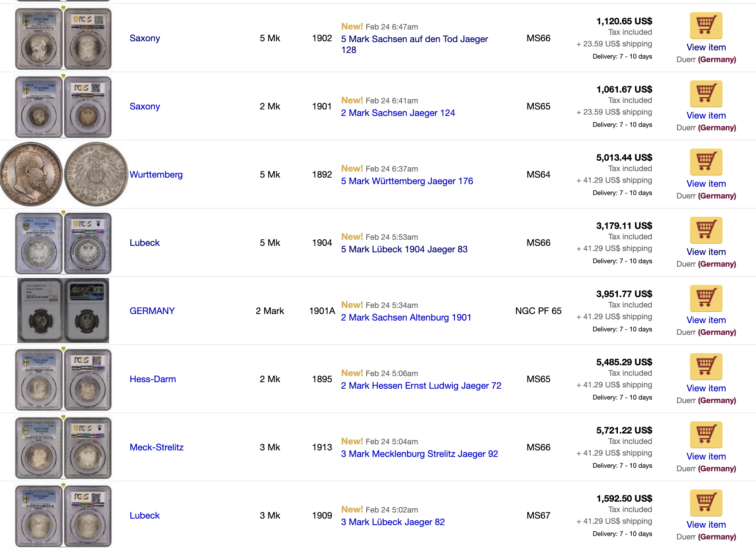Open the Meck-Strelitz 1913 coin photo
The width and height of the screenshot is (756, 549).
63,447
